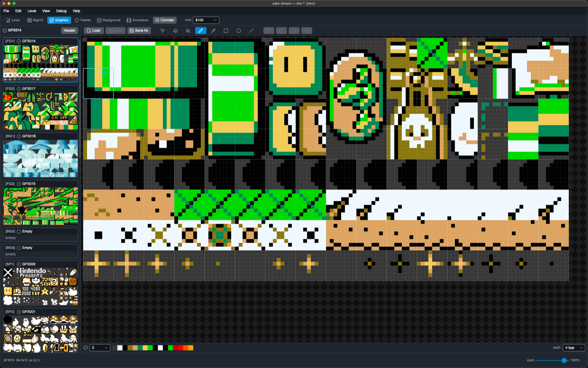588x368 pixels.
Task: Toggle the circle check beside FG2 GFX017
Action: pyautogui.click(x=19, y=89)
